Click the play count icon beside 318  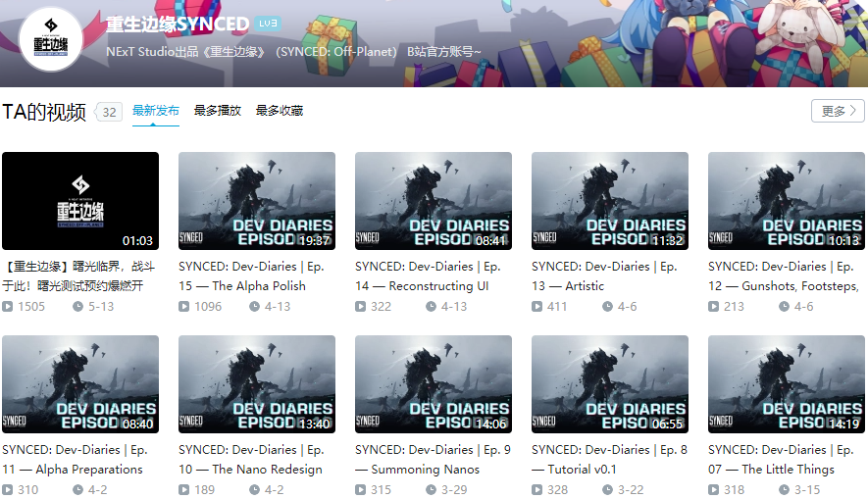pos(714,489)
